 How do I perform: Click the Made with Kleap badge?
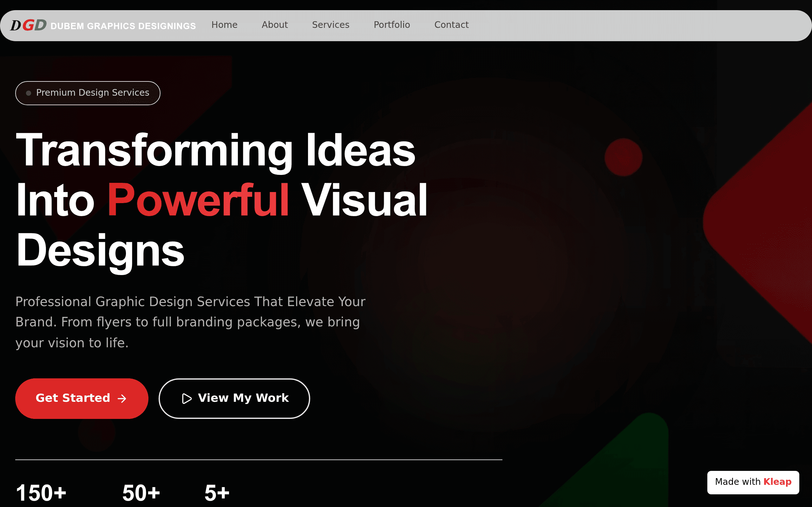point(753,482)
